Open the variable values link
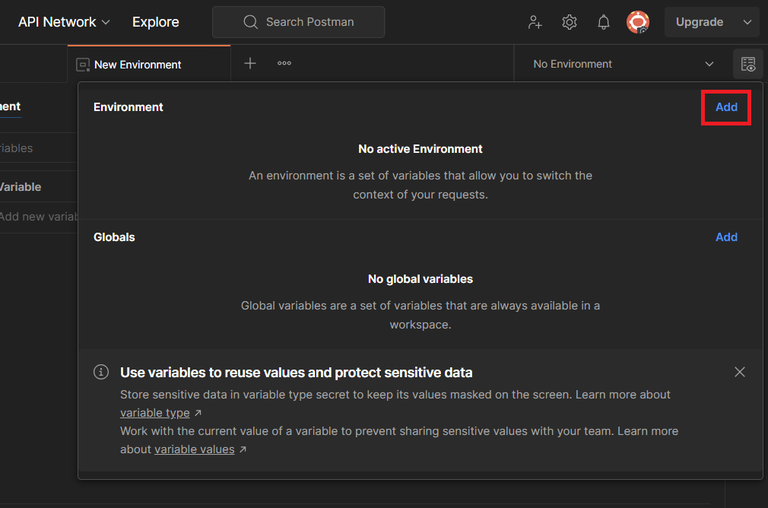 194,450
